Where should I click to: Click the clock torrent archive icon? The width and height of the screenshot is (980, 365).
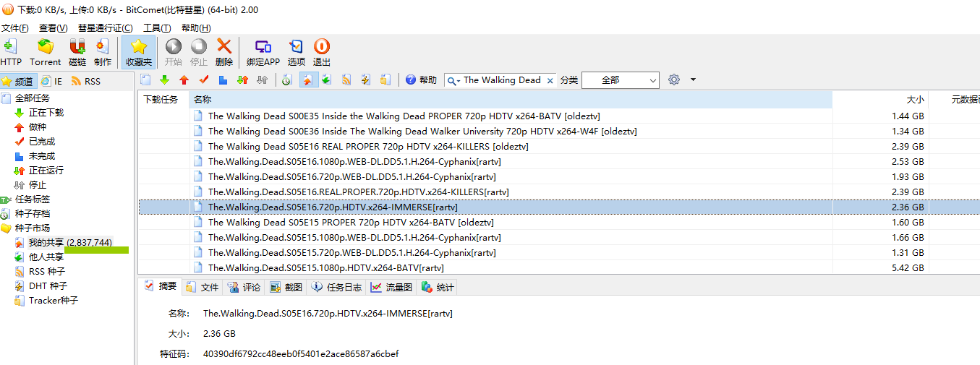point(287,80)
